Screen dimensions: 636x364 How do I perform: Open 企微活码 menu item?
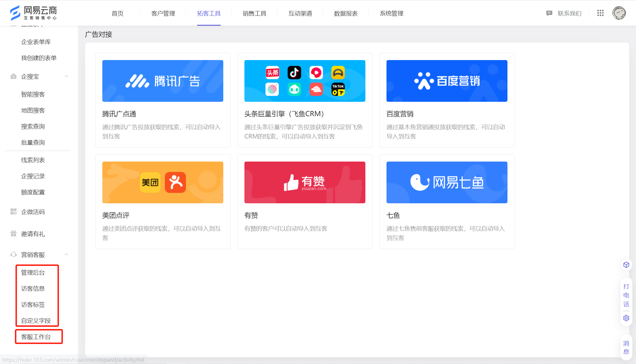click(33, 212)
